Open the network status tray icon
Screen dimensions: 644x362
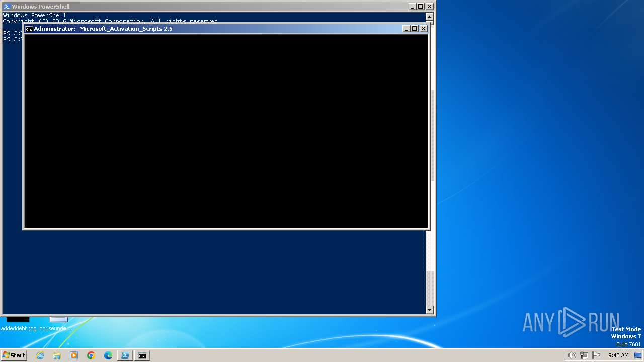(584, 355)
